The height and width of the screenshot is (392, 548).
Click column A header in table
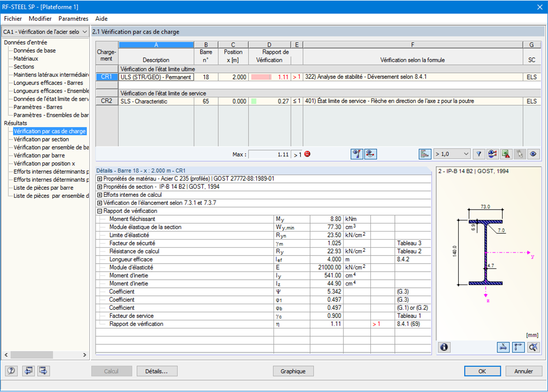click(x=156, y=45)
